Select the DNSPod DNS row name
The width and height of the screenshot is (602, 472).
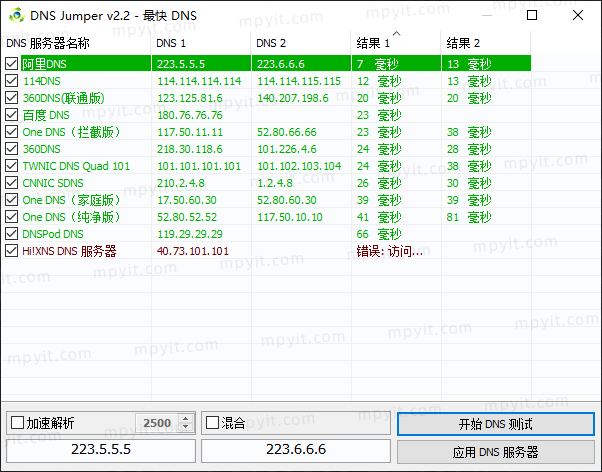click(x=53, y=234)
